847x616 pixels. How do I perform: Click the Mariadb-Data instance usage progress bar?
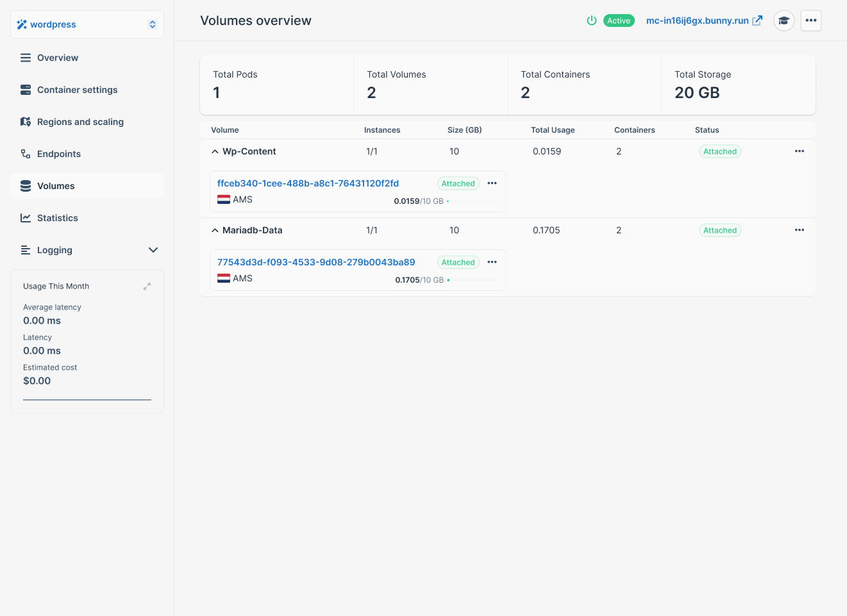coord(473,280)
